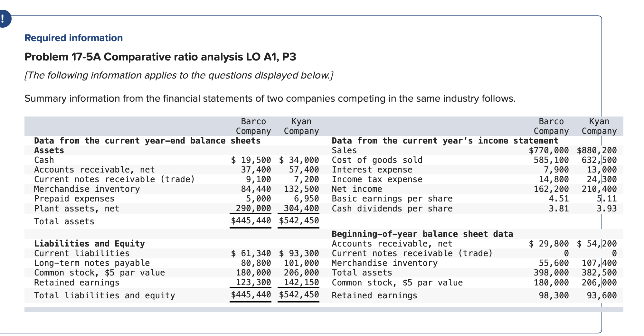
Task: Click the 'Beginning-of-year balance sheet data' heading
Action: pos(422,234)
